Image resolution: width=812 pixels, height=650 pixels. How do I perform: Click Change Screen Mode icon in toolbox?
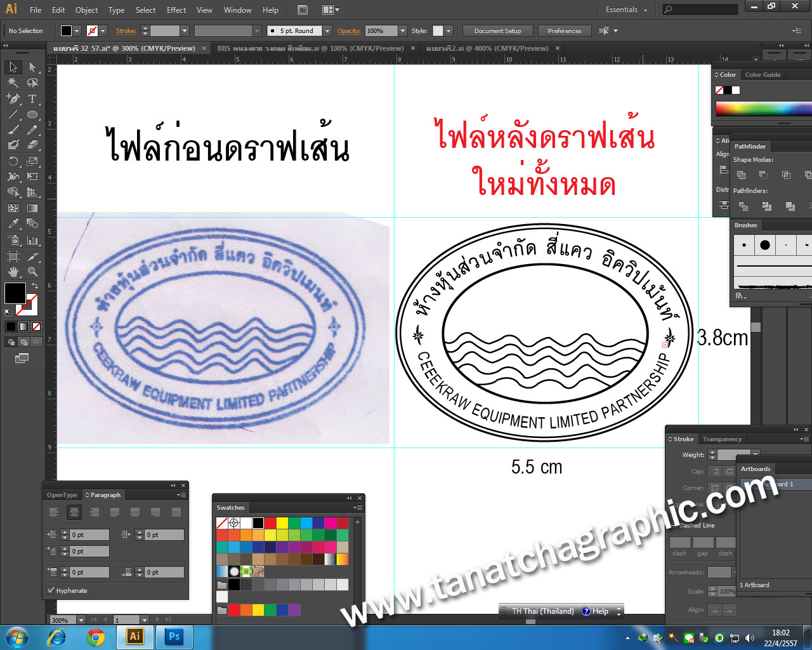tap(22, 358)
